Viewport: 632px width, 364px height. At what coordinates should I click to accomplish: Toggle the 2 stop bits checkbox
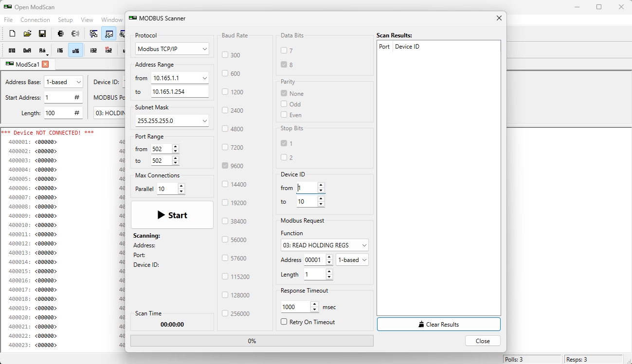pyautogui.click(x=284, y=157)
